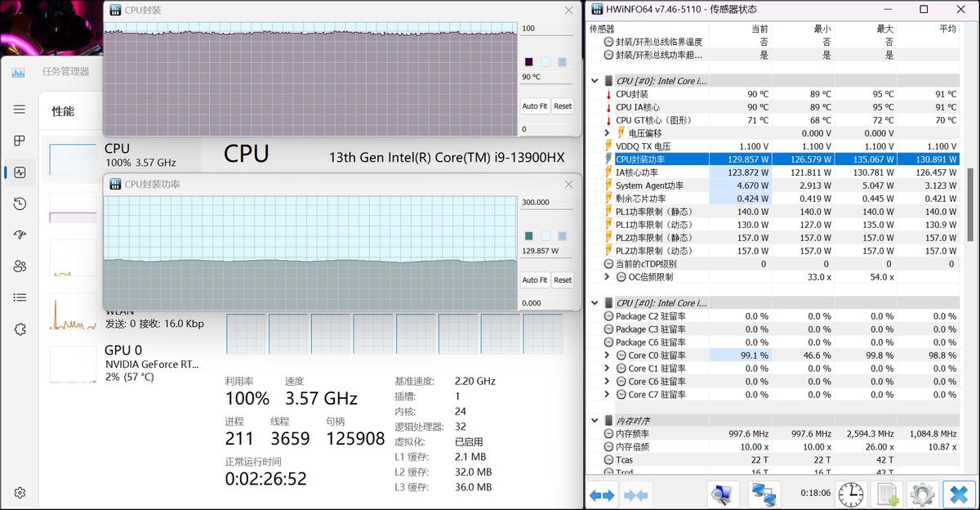Screen dimensions: 980x510
Task: Edit the upper limit field showing 100
Action: click(547, 29)
